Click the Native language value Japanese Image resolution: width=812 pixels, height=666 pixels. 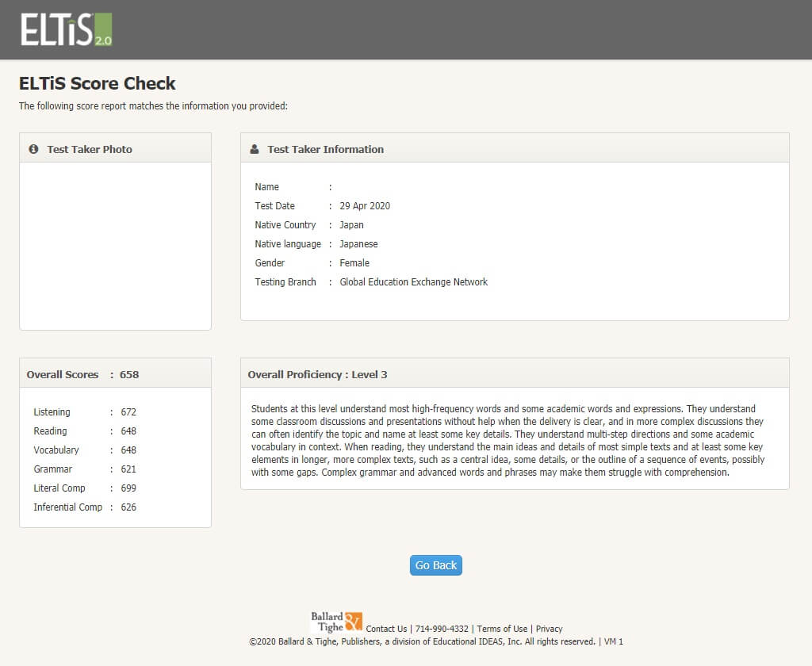(x=358, y=244)
